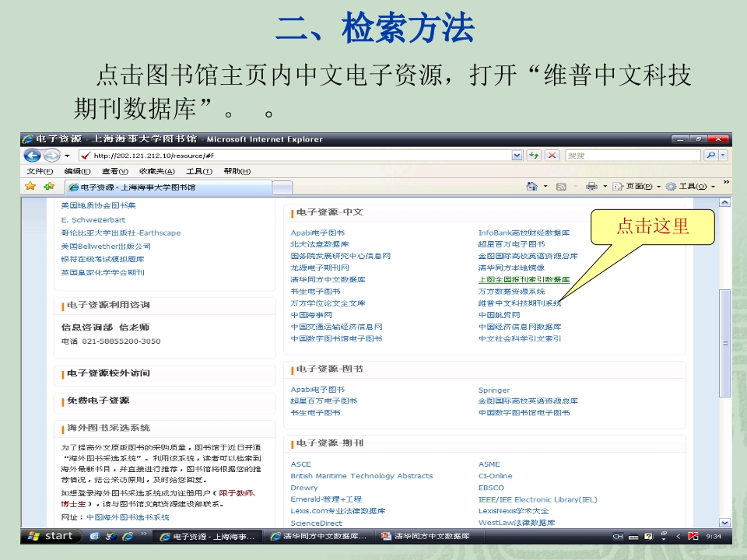Viewport: 747px width, 560px height.
Task: Open the address bar URL dropdown
Action: pos(517,156)
